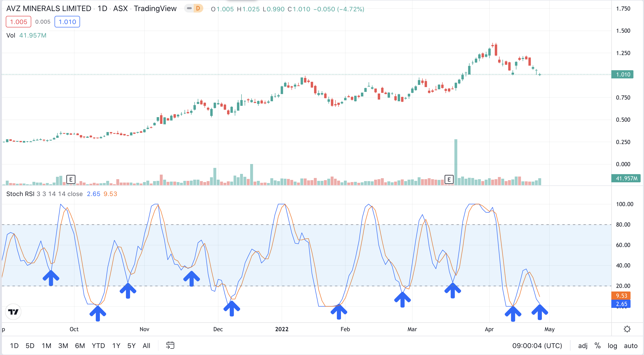The height and width of the screenshot is (355, 644).
Task: Click the Vol indicator label
Action: point(11,35)
